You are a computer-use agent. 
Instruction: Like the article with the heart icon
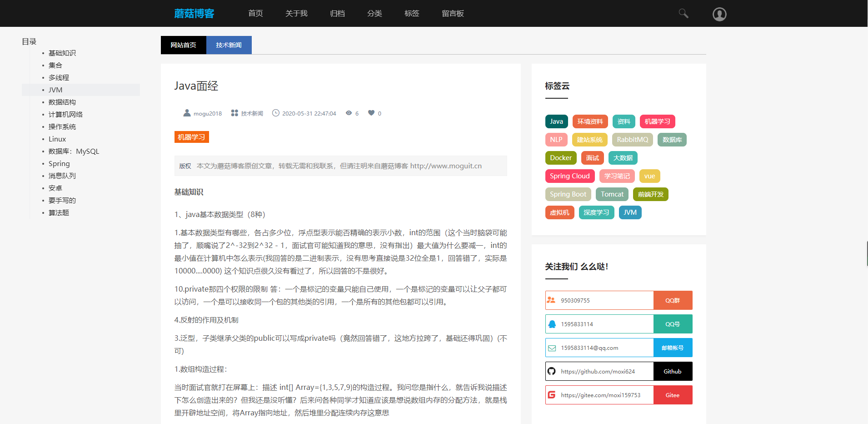371,113
